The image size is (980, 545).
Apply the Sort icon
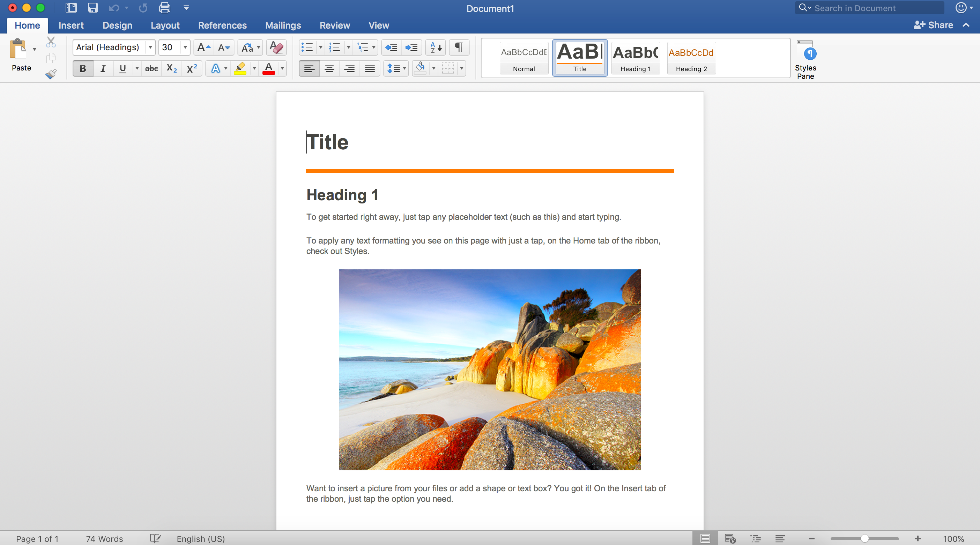435,47
